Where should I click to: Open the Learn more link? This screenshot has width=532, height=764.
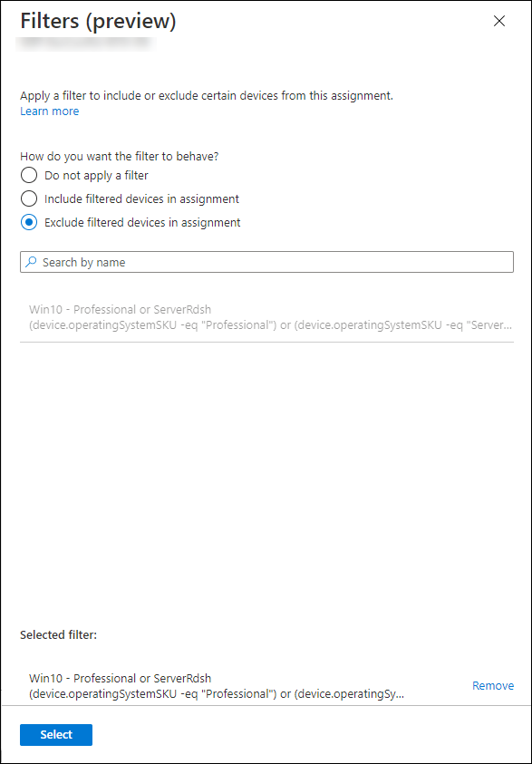(49, 111)
